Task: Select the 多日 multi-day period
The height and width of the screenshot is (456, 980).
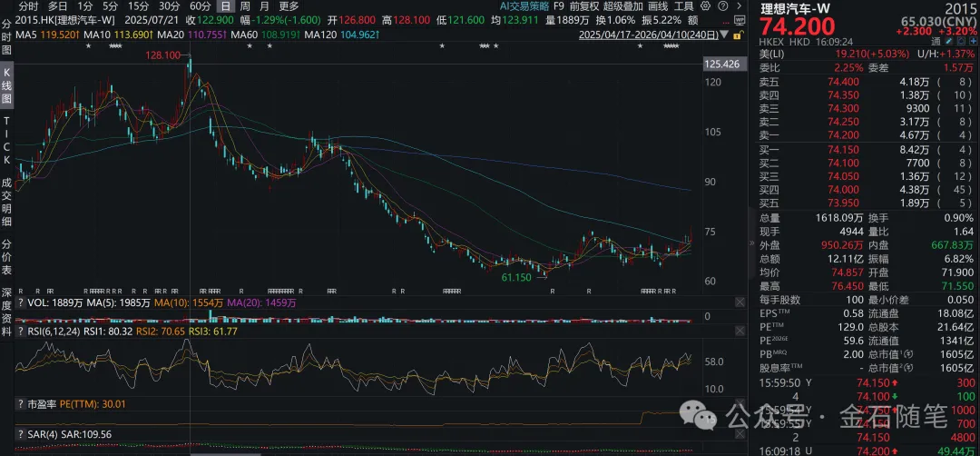Action: click(x=57, y=6)
